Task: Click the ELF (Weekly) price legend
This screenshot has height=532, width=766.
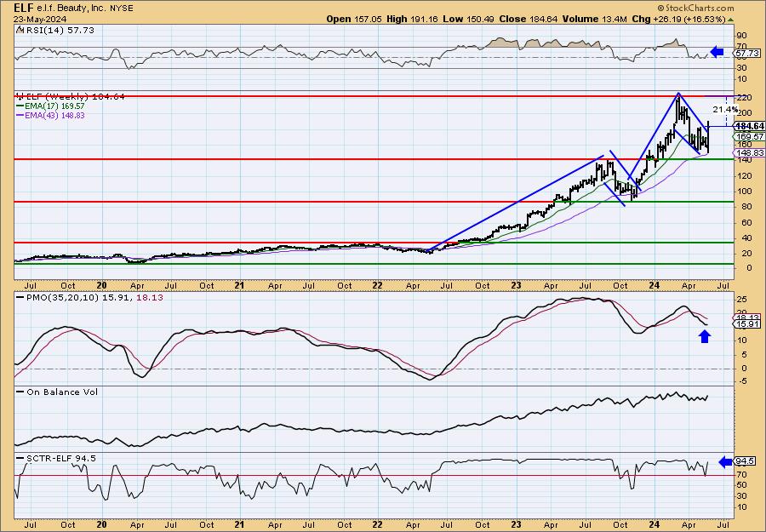Action: (71, 97)
